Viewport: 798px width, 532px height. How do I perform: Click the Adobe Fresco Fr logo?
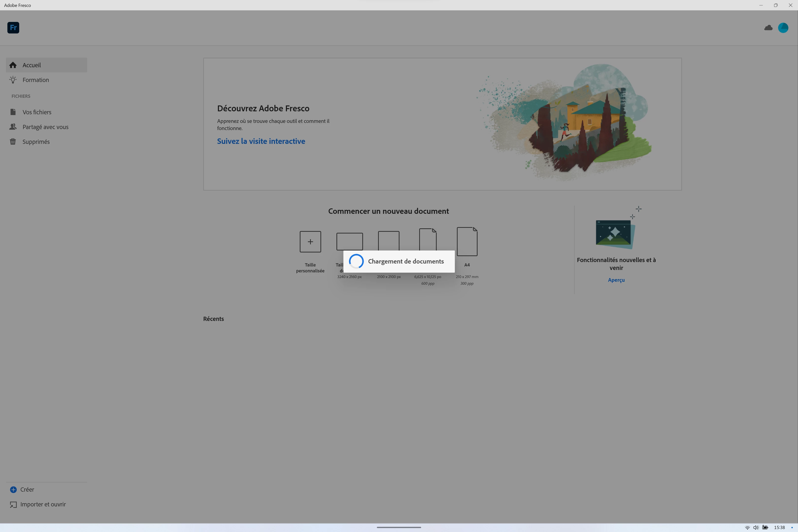13,28
